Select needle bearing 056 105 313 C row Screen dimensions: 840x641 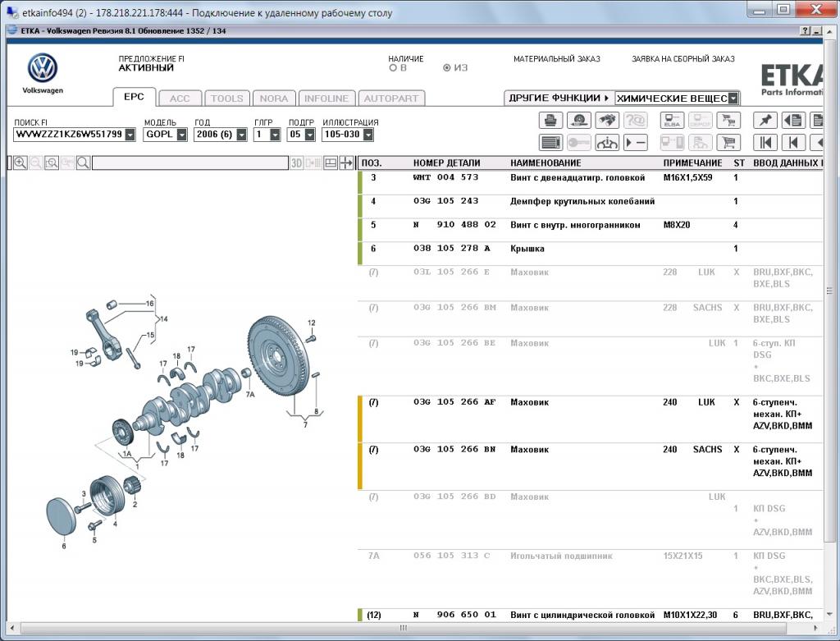(591, 579)
